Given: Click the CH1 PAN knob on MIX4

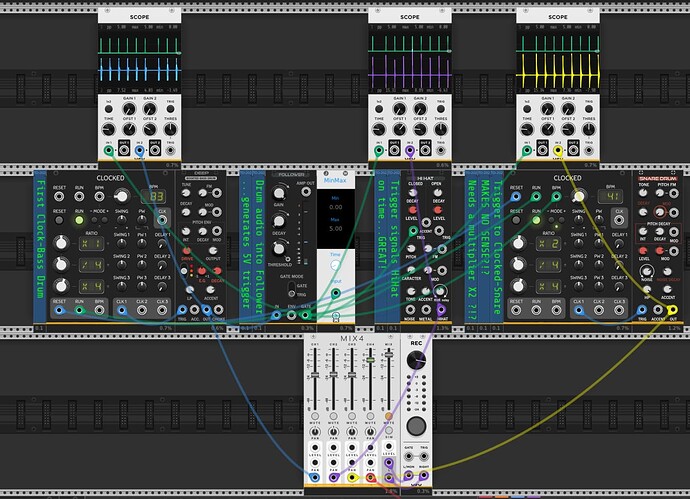Looking at the screenshot, I should coord(315,432).
